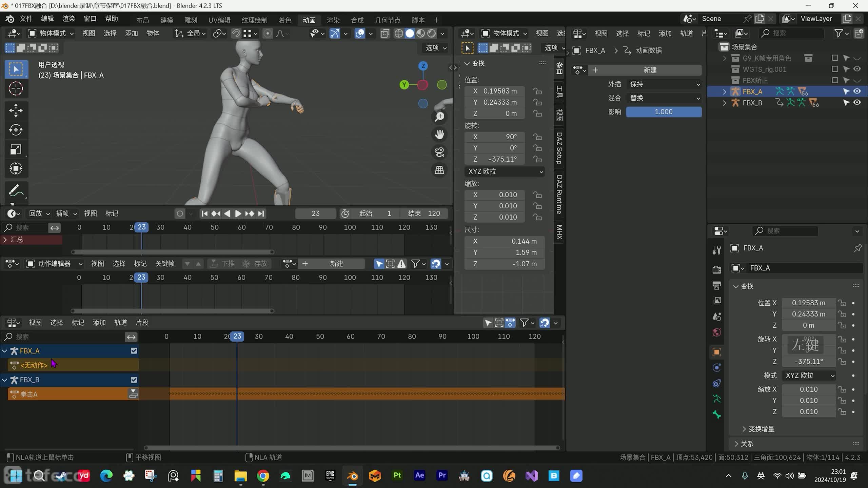Open the 物体模式 dropdown in main viewport
The image size is (868, 488).
[x=51, y=33]
